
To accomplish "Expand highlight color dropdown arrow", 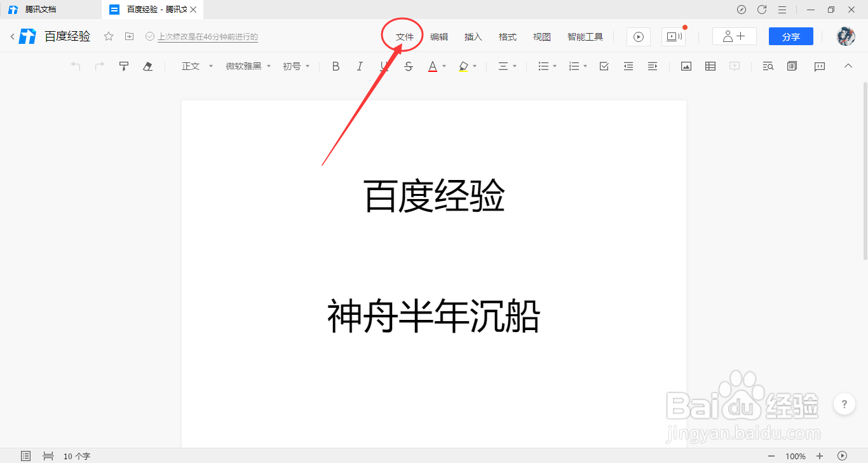I will 475,66.
